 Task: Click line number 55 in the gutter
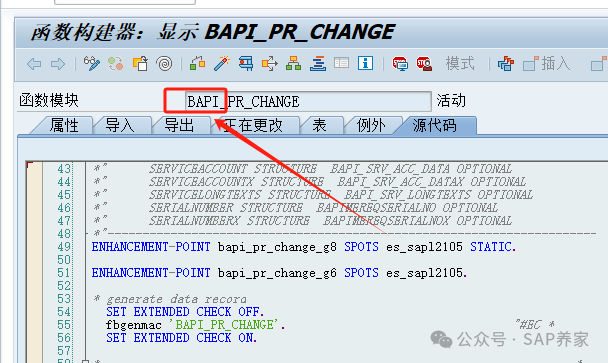pyautogui.click(x=64, y=325)
